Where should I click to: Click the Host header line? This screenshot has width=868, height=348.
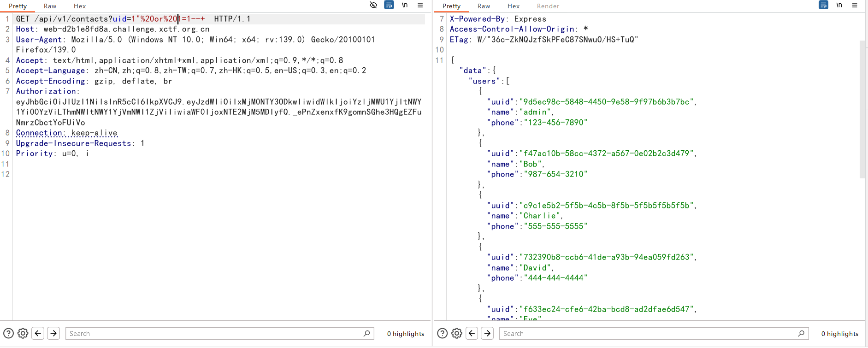[113, 29]
